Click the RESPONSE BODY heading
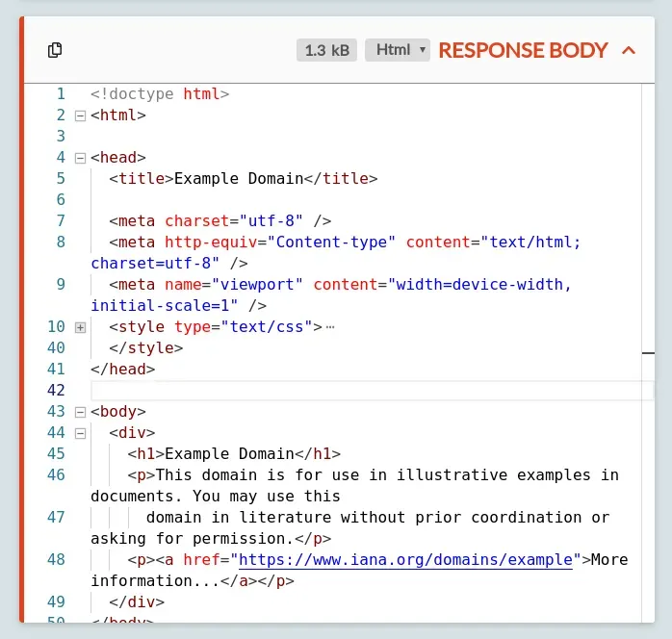672x639 pixels. pyautogui.click(x=523, y=50)
